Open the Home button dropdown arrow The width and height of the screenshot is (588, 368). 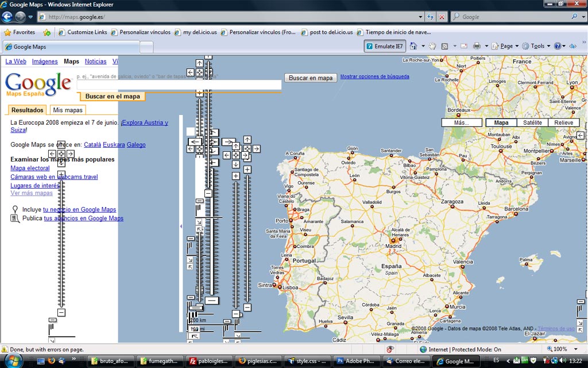coord(423,46)
